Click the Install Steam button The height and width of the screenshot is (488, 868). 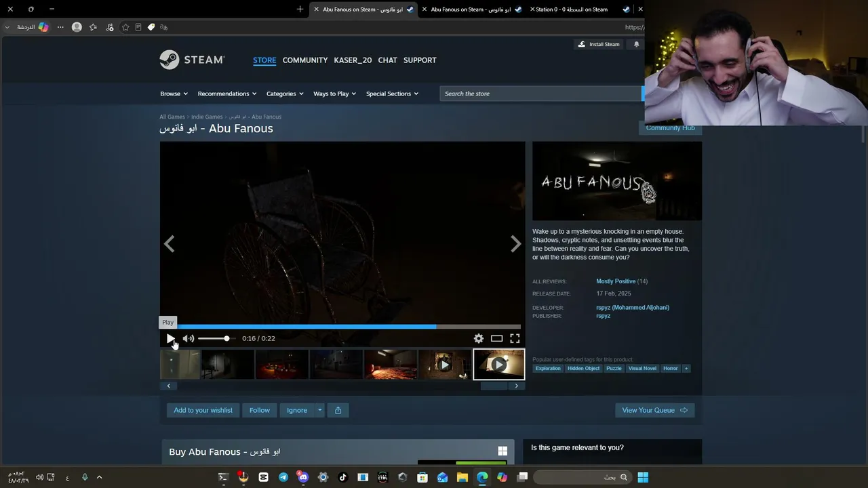click(x=598, y=44)
